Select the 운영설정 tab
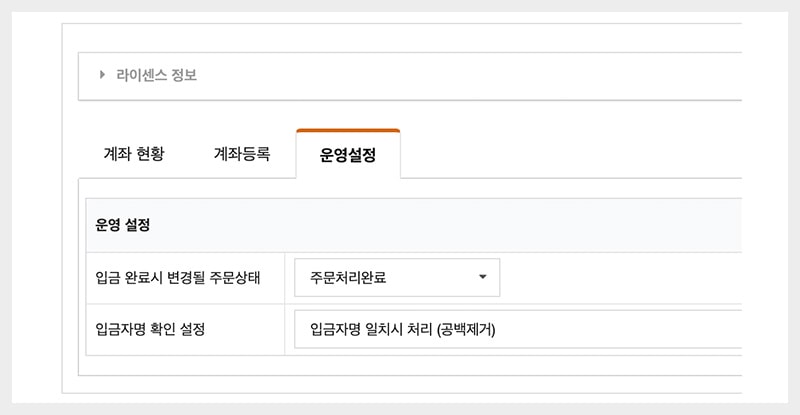Viewport: 800px width, 415px height. tap(348, 155)
